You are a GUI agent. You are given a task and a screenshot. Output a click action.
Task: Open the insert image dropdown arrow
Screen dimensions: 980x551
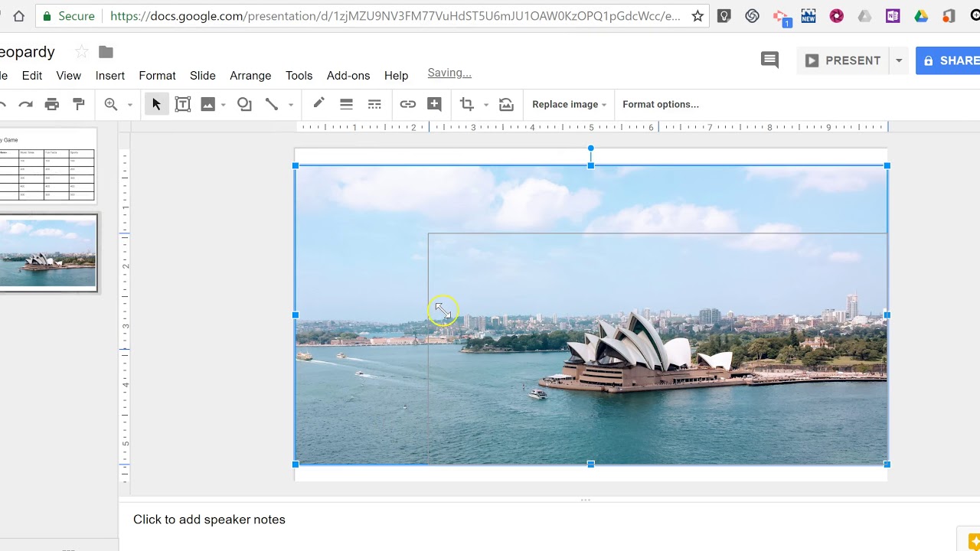pyautogui.click(x=224, y=105)
